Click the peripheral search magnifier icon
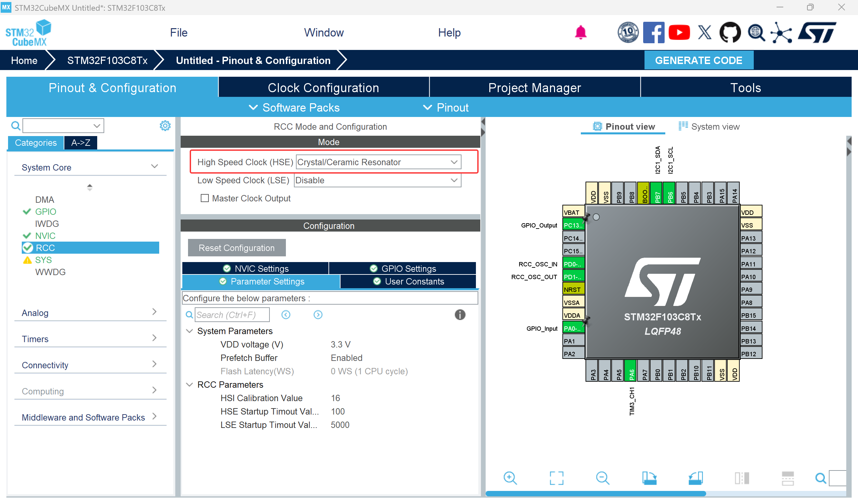The height and width of the screenshot is (504, 858). 16,126
